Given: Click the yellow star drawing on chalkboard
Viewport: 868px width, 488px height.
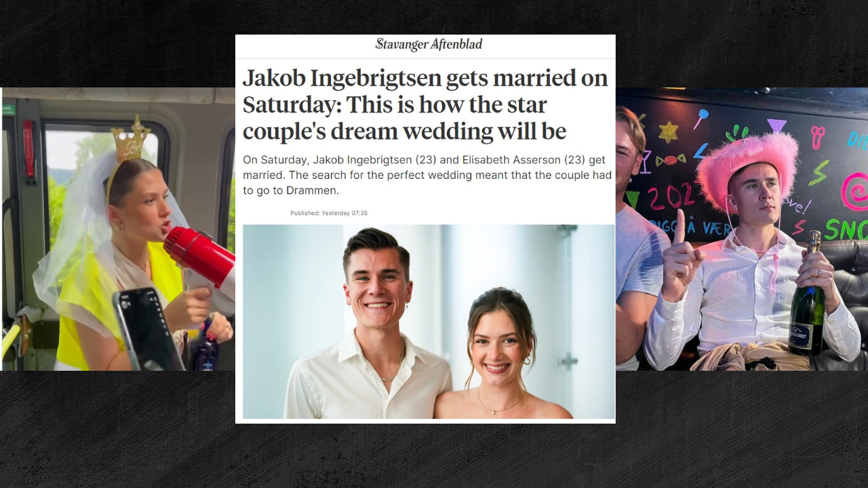Looking at the screenshot, I should 668,131.
